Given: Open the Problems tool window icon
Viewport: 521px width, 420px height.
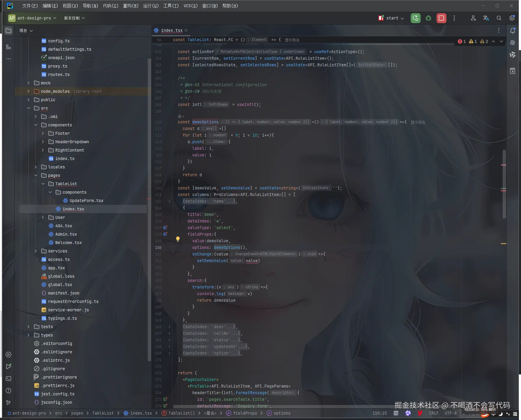Looking at the screenshot, I should [8, 391].
